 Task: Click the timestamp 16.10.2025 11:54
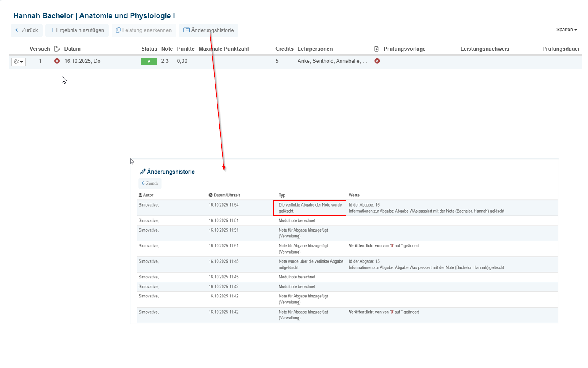click(223, 205)
